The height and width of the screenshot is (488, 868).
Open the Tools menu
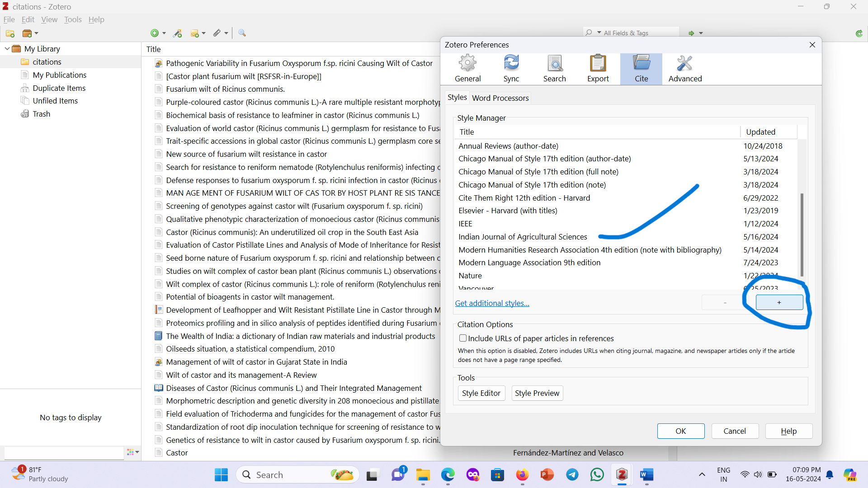coord(73,19)
